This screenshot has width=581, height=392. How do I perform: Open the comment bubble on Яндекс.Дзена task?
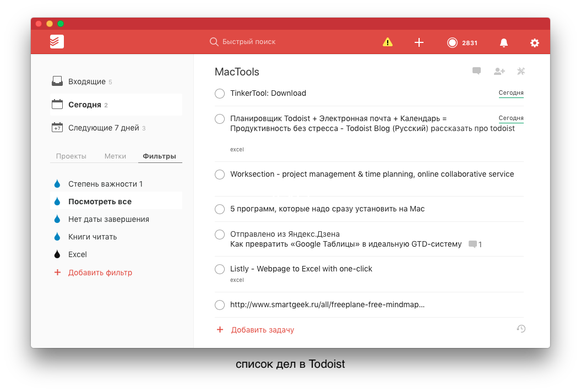[473, 244]
